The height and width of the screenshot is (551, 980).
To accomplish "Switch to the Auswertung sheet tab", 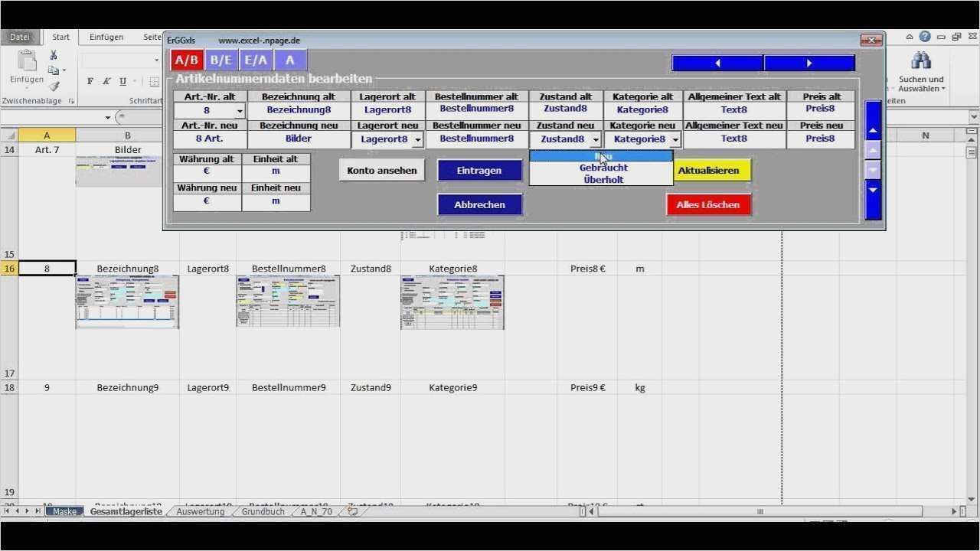I will pos(200,511).
